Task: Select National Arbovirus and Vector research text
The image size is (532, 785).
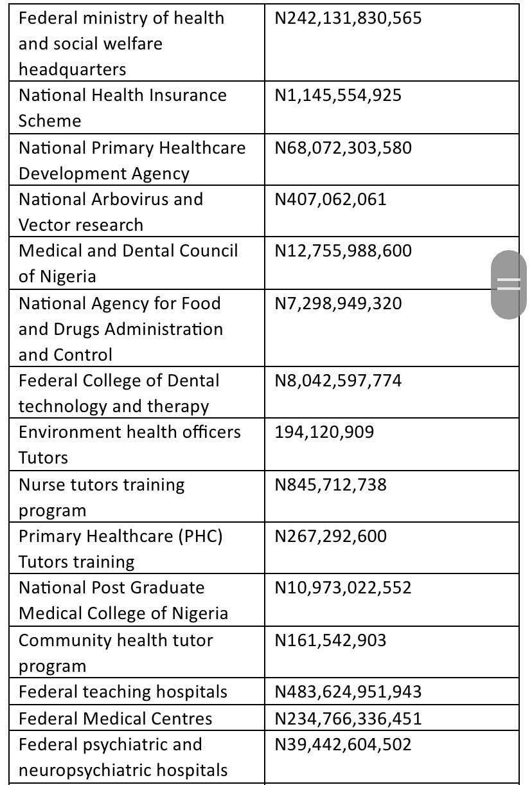Action: coord(111,212)
